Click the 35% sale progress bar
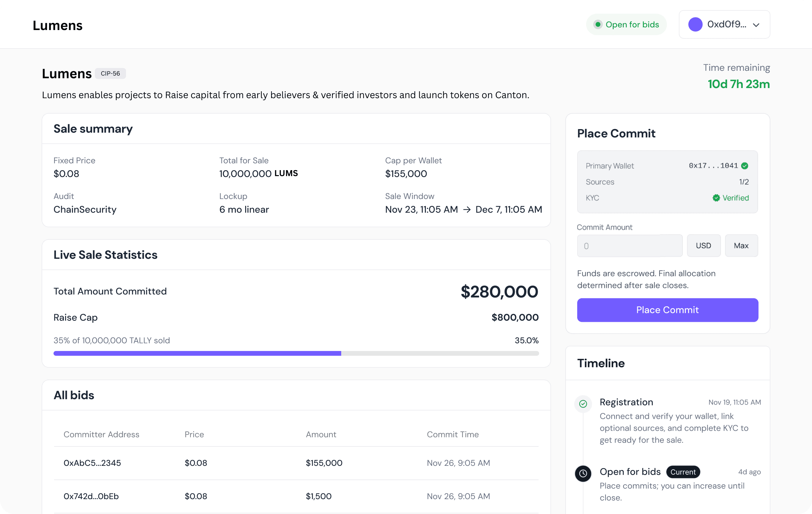This screenshot has width=812, height=514. 296,353
